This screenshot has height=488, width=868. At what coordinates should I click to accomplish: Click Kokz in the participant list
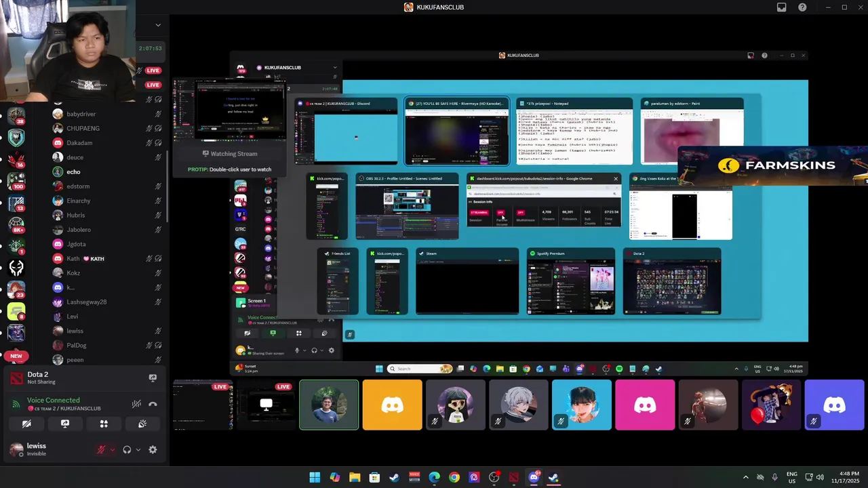tap(73, 273)
